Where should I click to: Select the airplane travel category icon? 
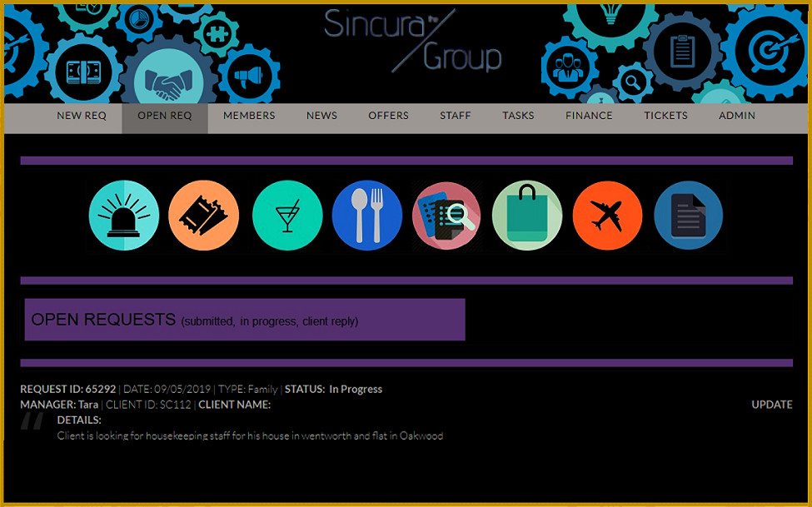[x=607, y=215]
